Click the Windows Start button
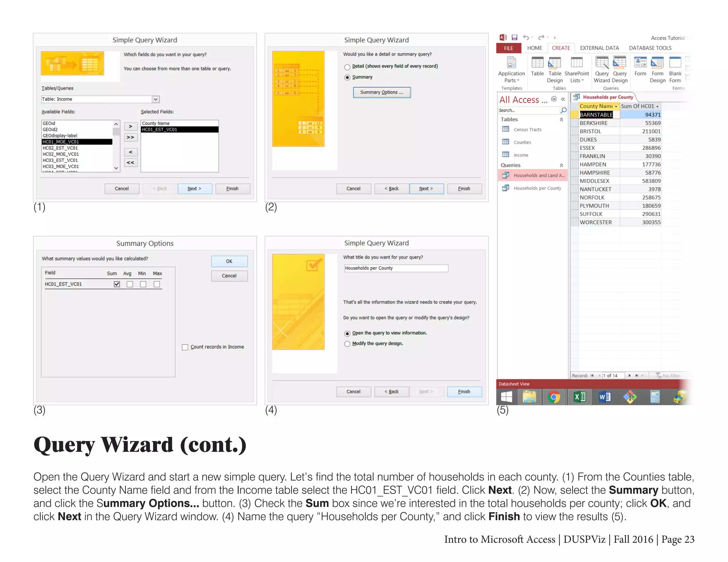This screenshot has width=728, height=562. click(x=507, y=397)
